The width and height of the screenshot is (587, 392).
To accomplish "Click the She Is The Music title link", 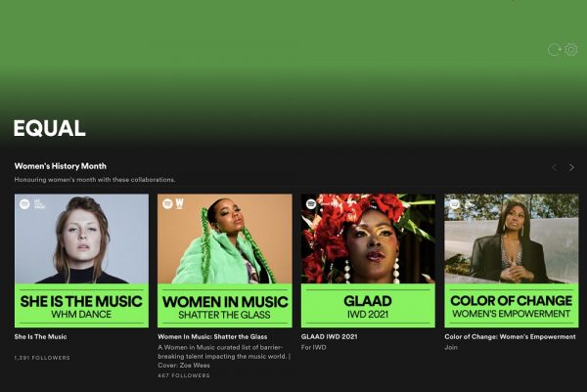I will point(40,336).
